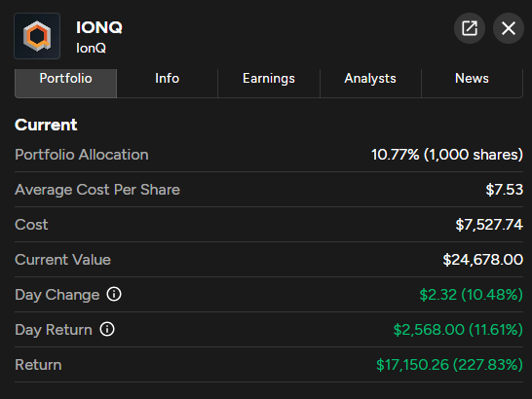Open the Earnings tab

click(x=269, y=83)
